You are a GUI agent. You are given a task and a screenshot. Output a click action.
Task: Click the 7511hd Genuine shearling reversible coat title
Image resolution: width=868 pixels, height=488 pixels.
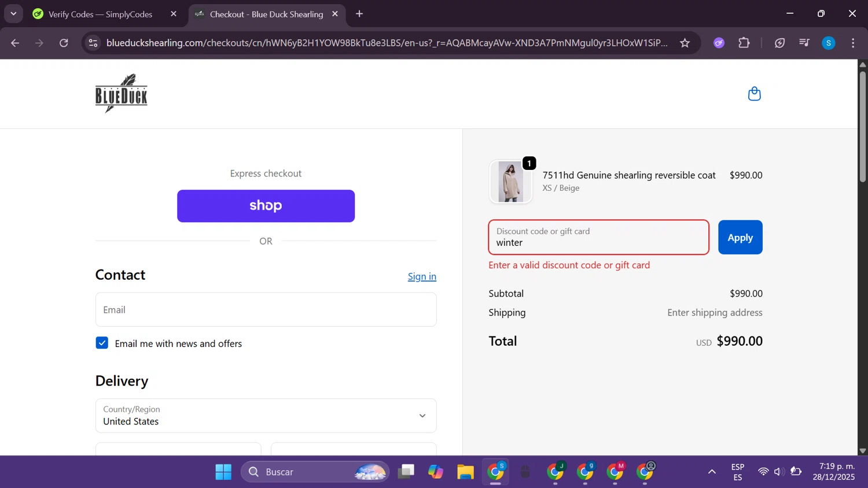tap(629, 175)
